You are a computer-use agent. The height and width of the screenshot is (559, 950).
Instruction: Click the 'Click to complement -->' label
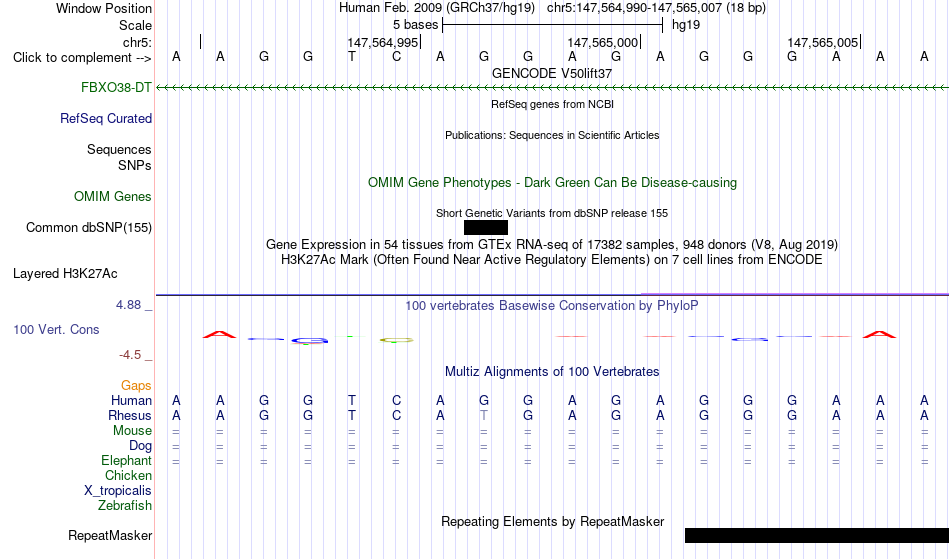(82, 58)
